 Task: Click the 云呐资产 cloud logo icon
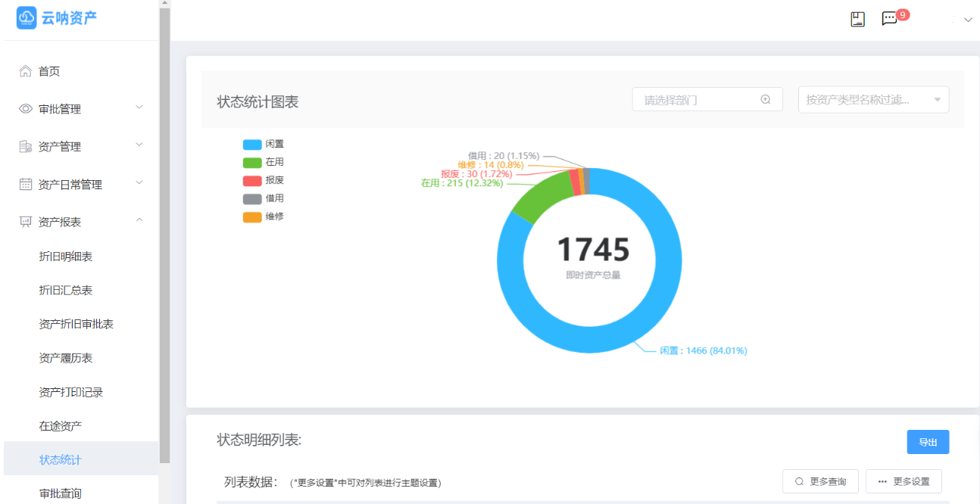[x=27, y=18]
